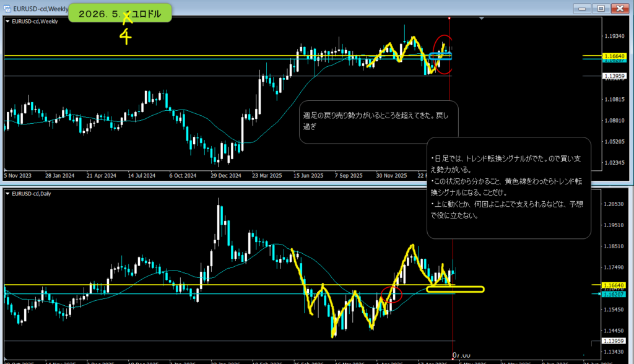634x364 pixels.
Task: Click the '15 Jun 2025' date label
Action: click(x=308, y=176)
